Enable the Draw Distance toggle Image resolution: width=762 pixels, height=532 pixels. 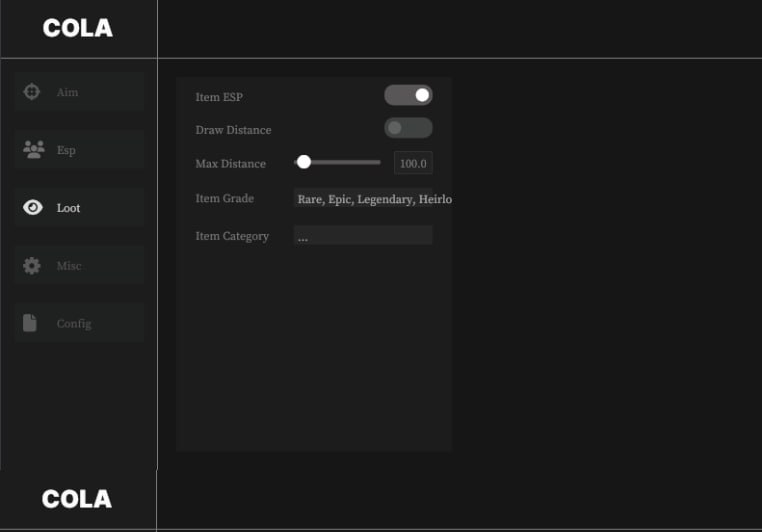[x=408, y=128]
